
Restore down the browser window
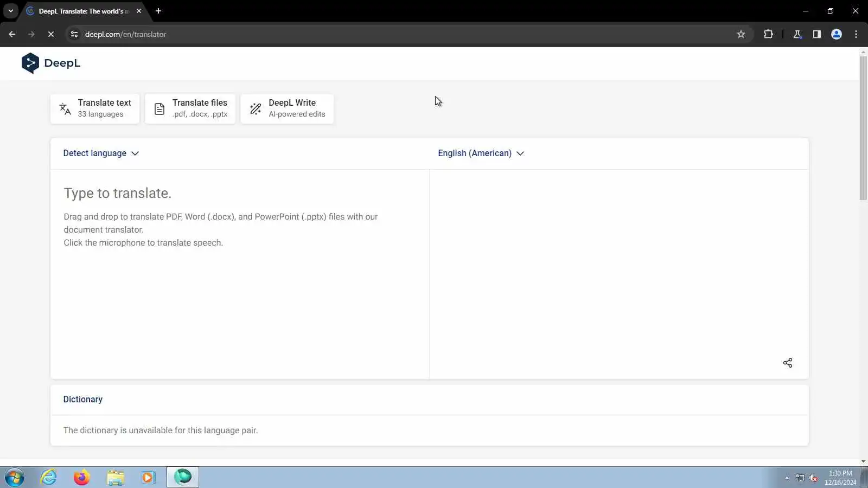point(831,11)
